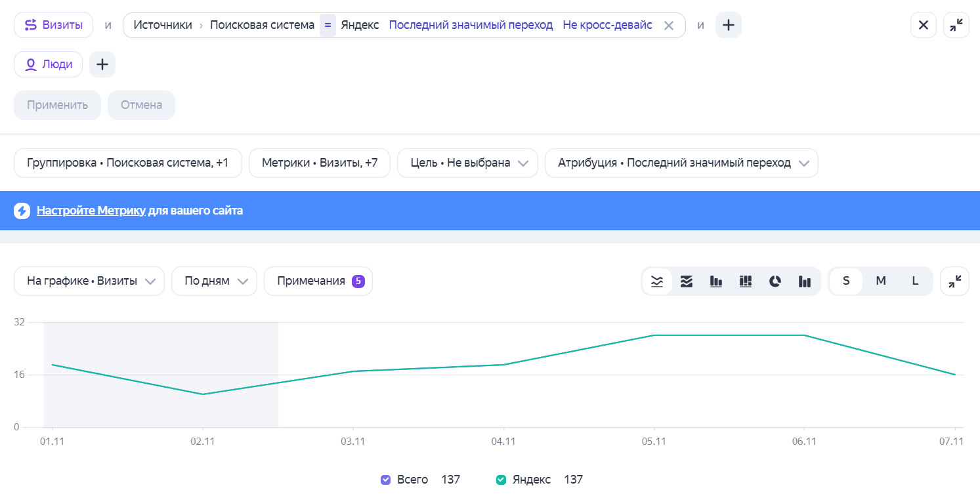Click the Применить button

click(x=58, y=105)
